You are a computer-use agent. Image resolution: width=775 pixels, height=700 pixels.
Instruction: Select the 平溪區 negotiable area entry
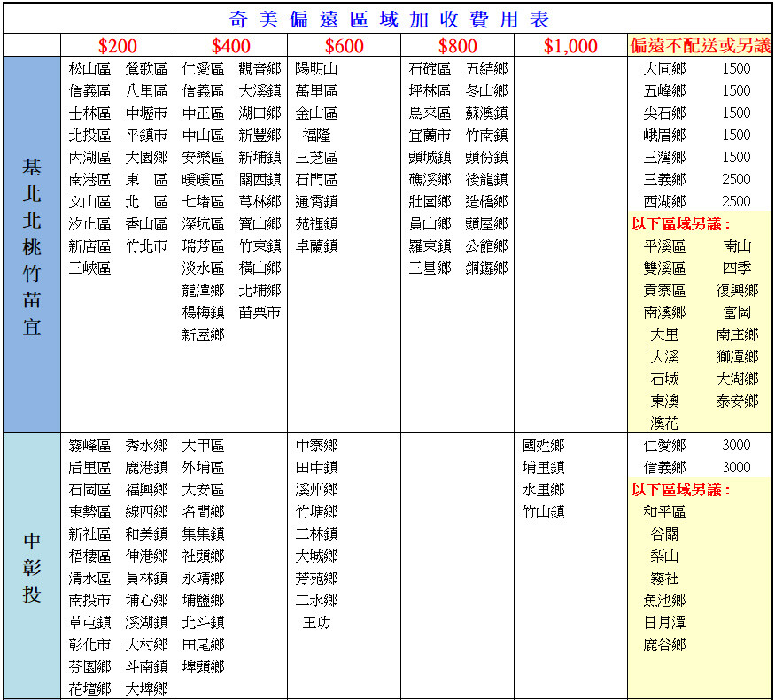click(664, 246)
